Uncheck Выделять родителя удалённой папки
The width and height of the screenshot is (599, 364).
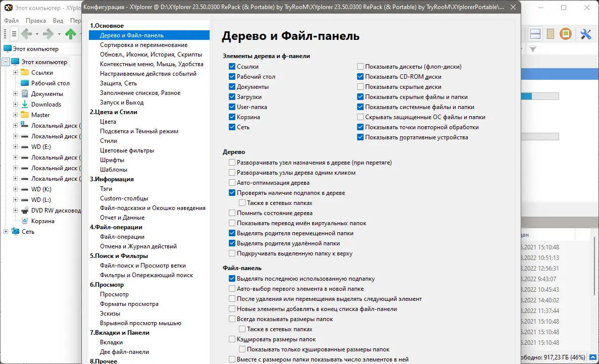(232, 243)
